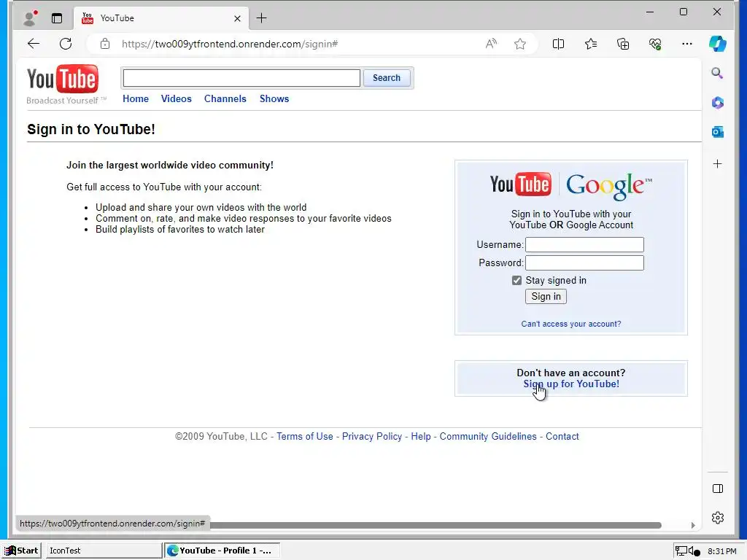Viewport: 747px width, 560px height.
Task: Click Sign up for YouTube link
Action: tap(571, 384)
